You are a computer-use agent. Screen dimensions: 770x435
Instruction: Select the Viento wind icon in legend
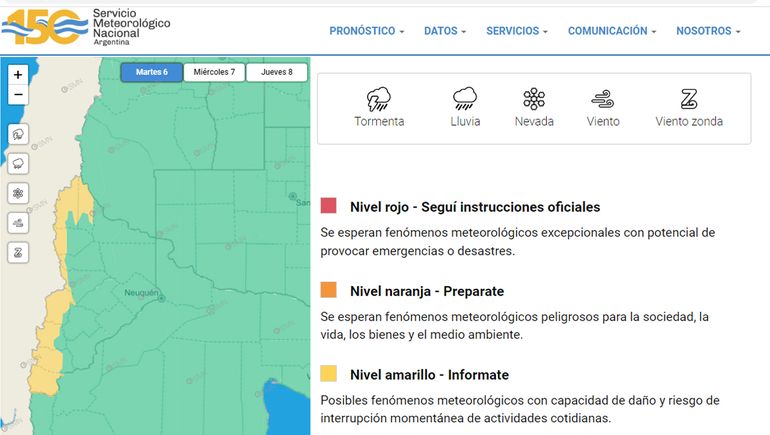pos(602,99)
